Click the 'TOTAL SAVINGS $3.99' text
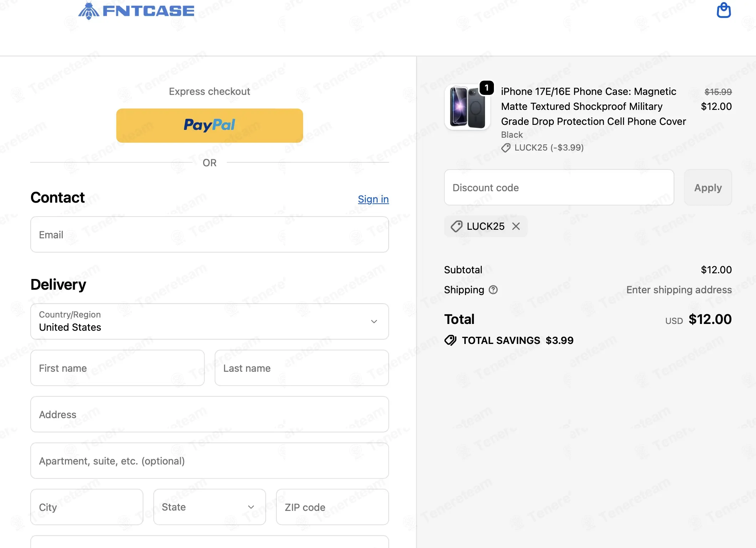This screenshot has height=548, width=756. (518, 340)
